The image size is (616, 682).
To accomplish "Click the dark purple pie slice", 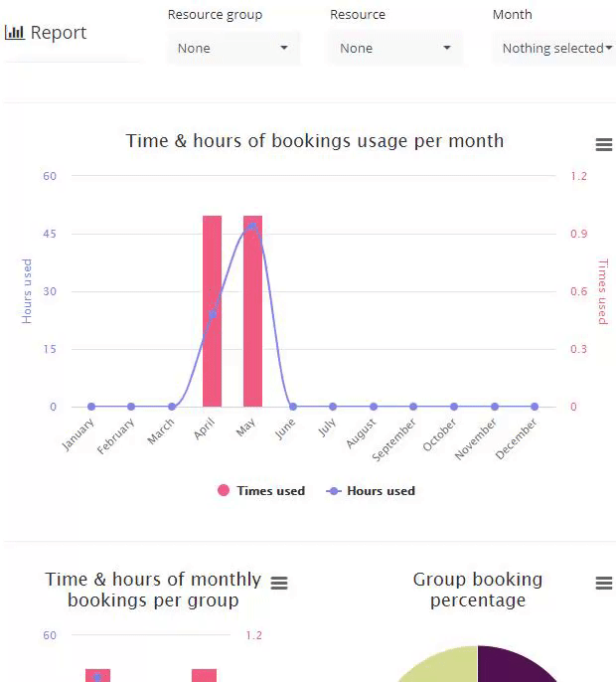I will [x=513, y=663].
